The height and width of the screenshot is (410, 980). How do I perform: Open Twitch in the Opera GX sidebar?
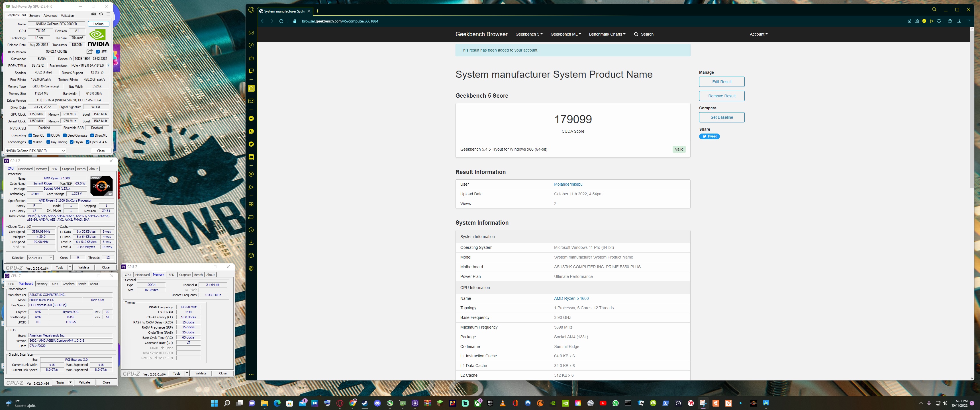pyautogui.click(x=251, y=71)
